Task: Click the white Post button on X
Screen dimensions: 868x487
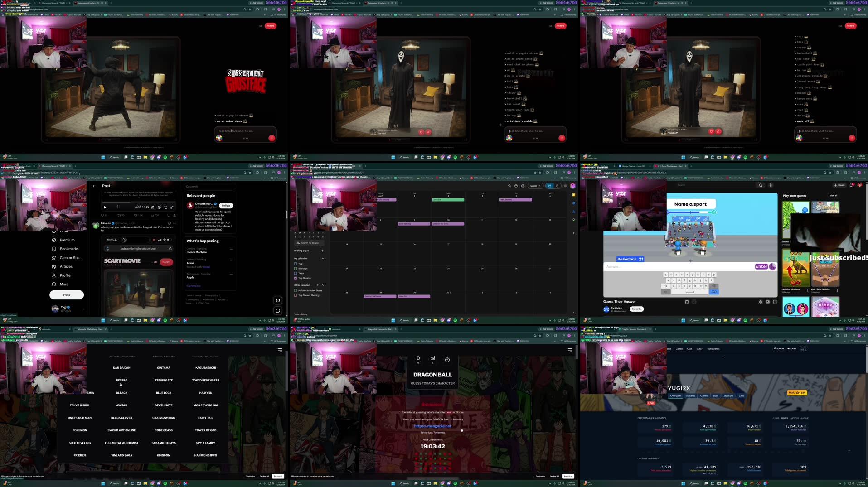Action: 67,295
